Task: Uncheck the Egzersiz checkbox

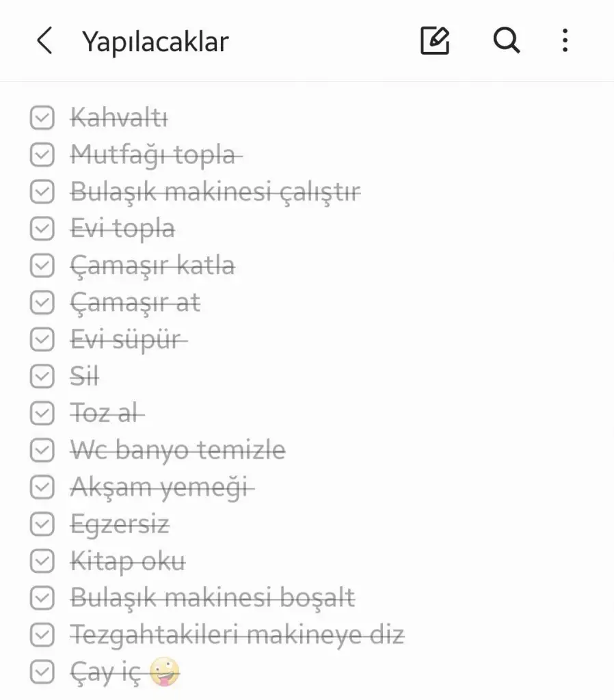Action: point(42,524)
